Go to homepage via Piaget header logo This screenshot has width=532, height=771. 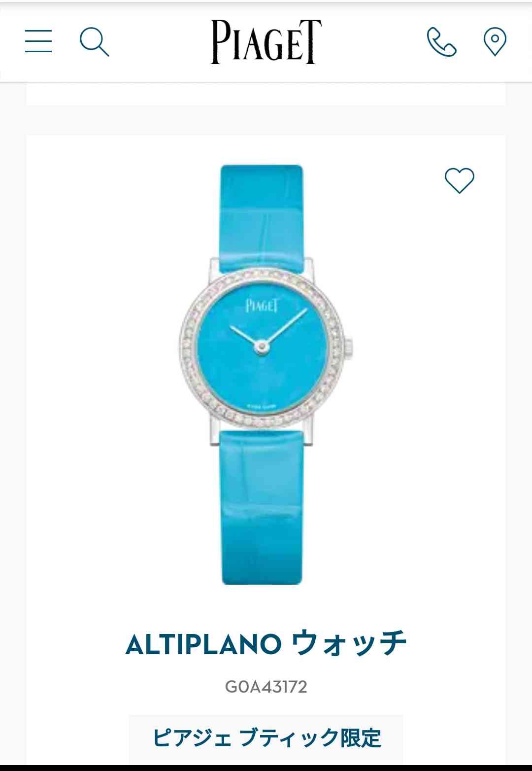tap(266, 42)
